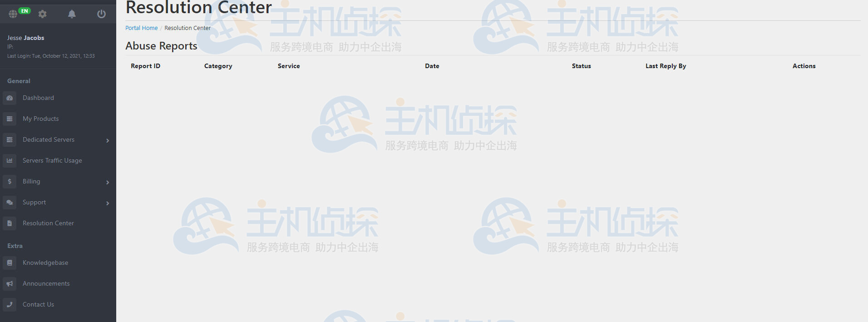
Task: Click the Report ID column header
Action: coord(145,66)
